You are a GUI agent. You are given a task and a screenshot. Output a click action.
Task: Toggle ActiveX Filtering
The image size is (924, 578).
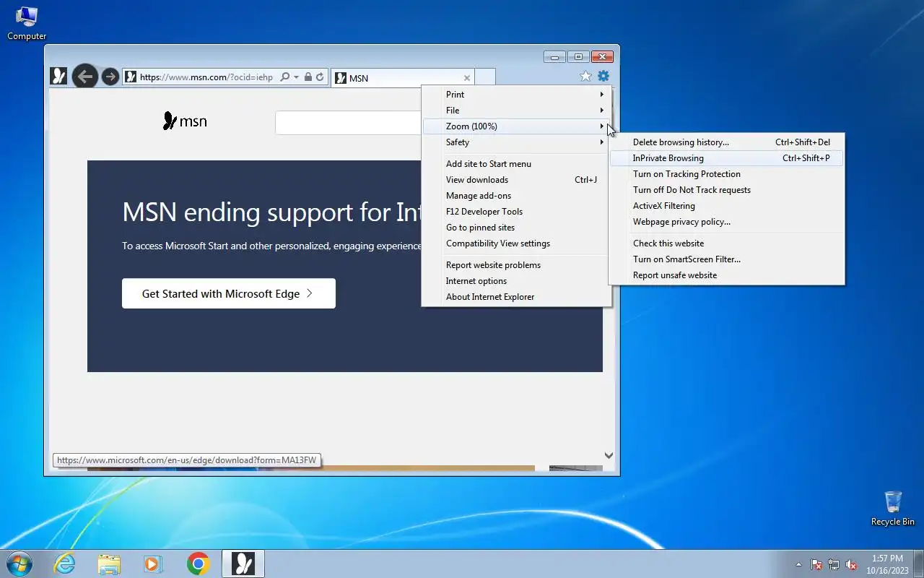(x=726, y=206)
